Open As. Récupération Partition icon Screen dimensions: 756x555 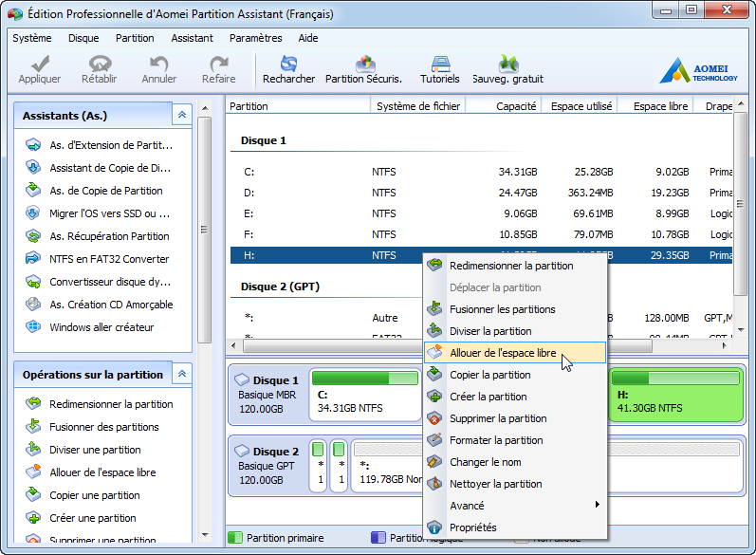coord(33,236)
